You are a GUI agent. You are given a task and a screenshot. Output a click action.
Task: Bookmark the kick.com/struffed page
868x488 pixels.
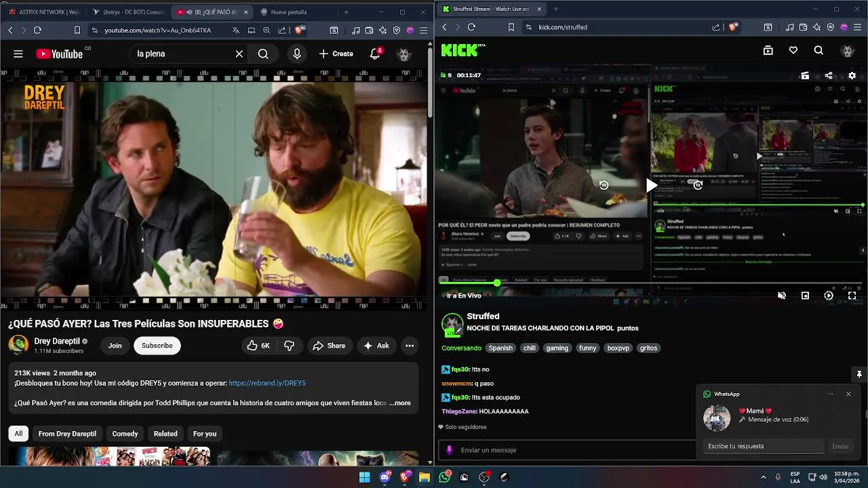pos(511,27)
